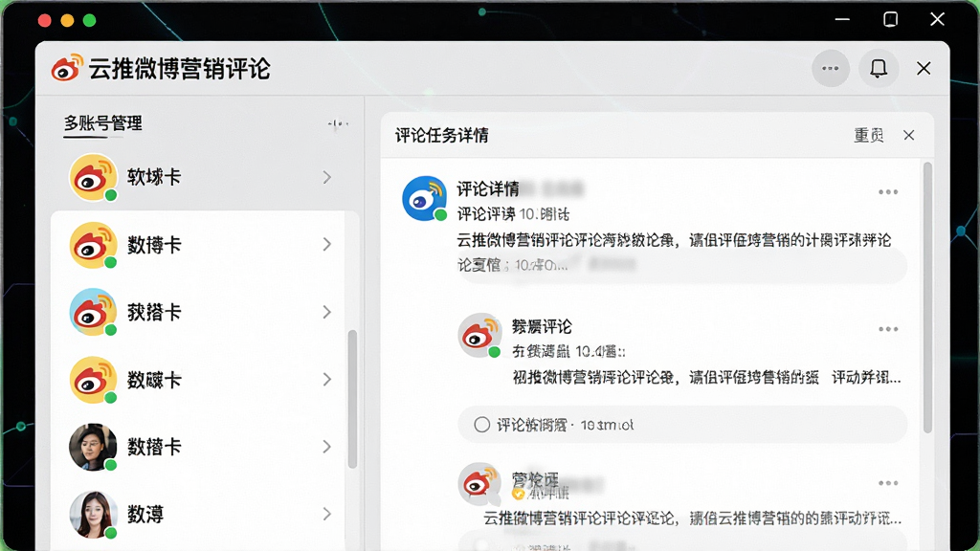
Task: Close the 云推微博营销评论 panel
Action: [x=924, y=68]
